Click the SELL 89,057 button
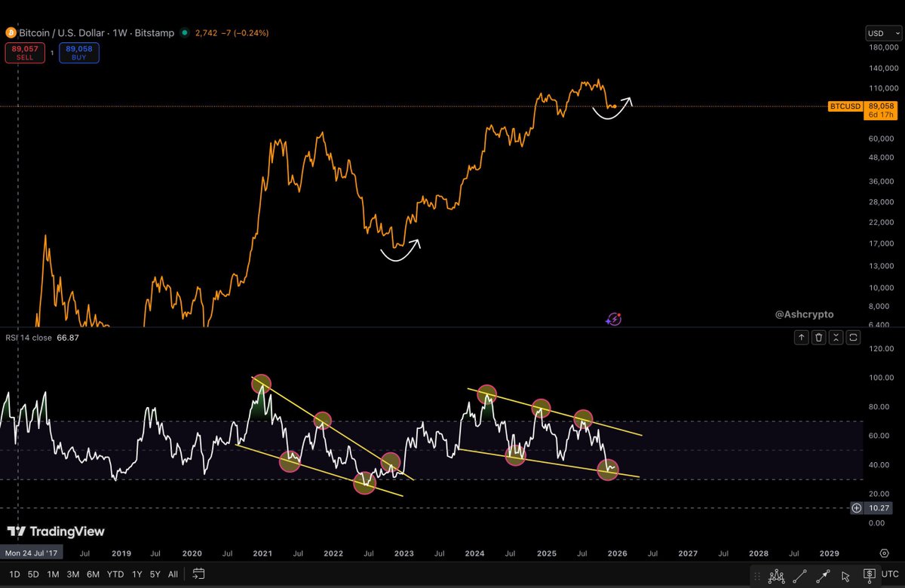905x588 pixels. click(26, 53)
